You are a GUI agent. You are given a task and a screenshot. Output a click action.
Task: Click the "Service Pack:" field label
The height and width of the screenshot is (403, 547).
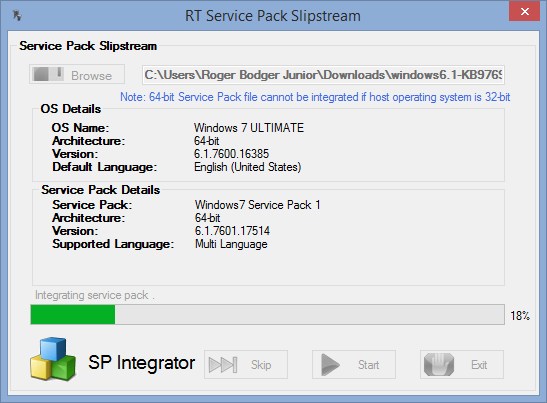[x=92, y=205]
